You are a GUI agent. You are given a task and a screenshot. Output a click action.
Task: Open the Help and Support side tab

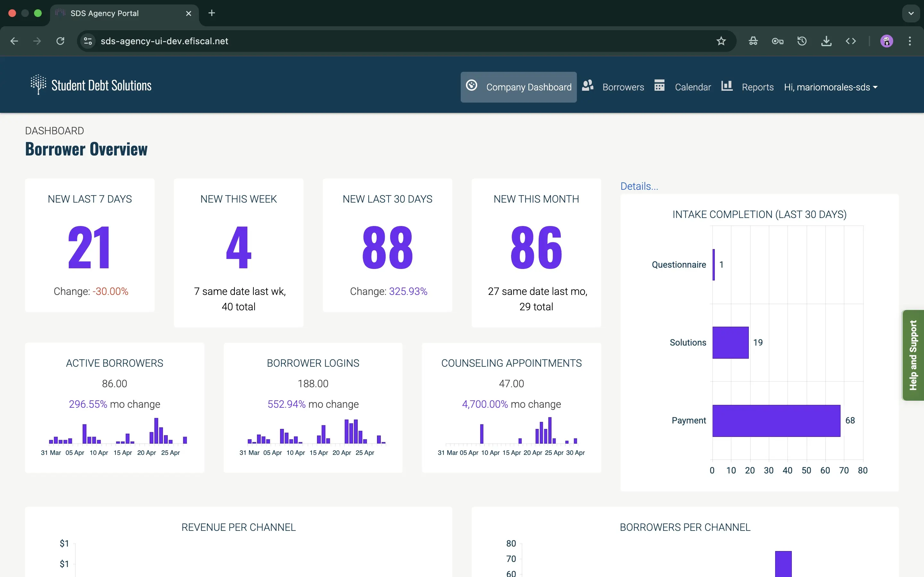pos(913,355)
